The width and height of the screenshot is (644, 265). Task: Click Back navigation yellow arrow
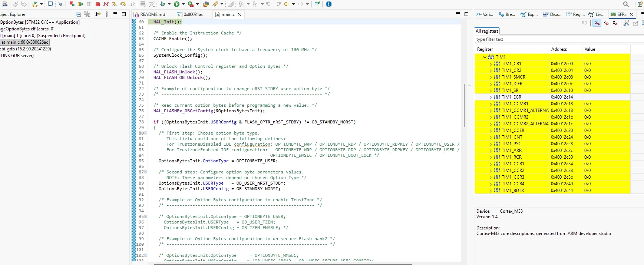pyautogui.click(x=286, y=4)
